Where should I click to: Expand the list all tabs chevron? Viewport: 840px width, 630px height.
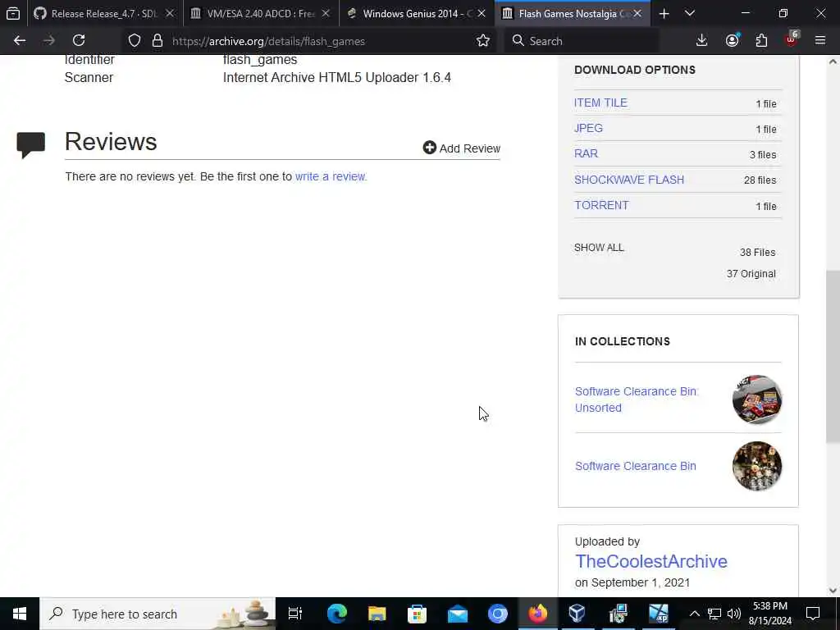point(690,13)
